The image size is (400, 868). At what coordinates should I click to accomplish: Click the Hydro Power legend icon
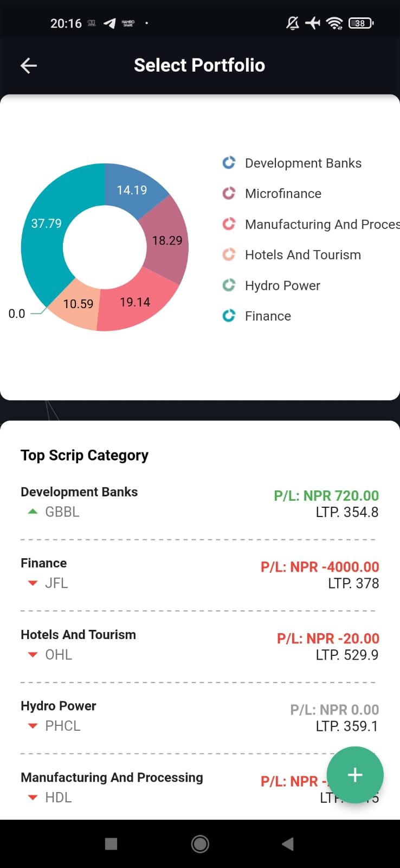pyautogui.click(x=229, y=285)
